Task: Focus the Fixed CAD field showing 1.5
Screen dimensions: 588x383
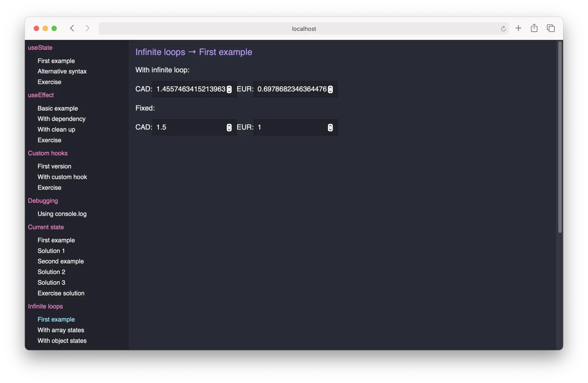Action: 194,127
